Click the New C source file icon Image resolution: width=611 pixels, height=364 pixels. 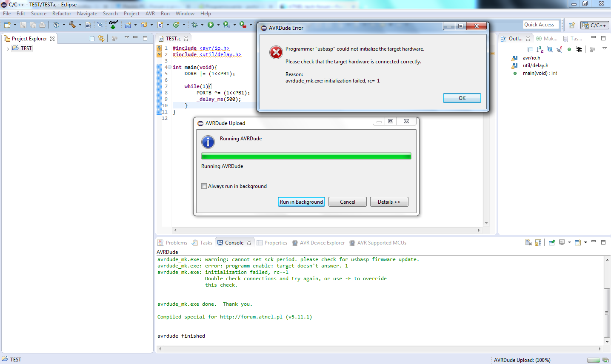coord(160,25)
